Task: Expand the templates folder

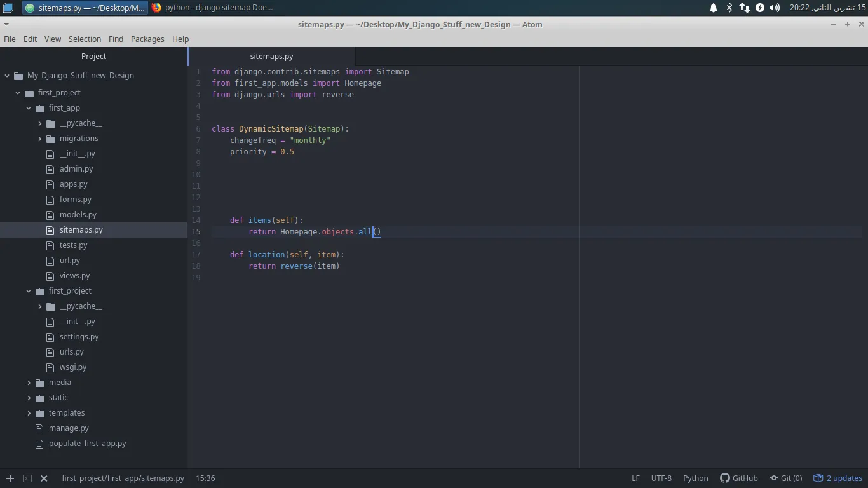Action: pos(29,413)
